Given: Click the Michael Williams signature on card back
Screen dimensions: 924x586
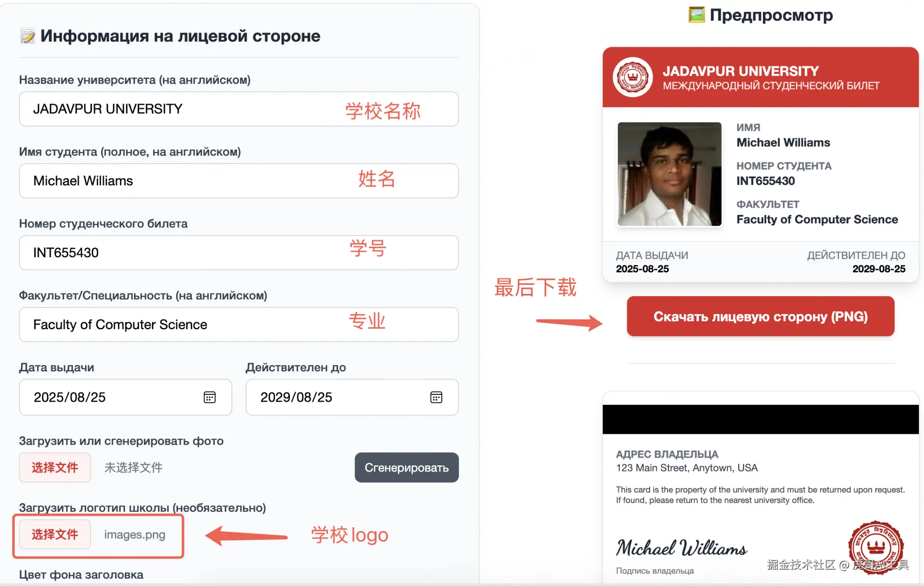Looking at the screenshot, I should click(682, 548).
